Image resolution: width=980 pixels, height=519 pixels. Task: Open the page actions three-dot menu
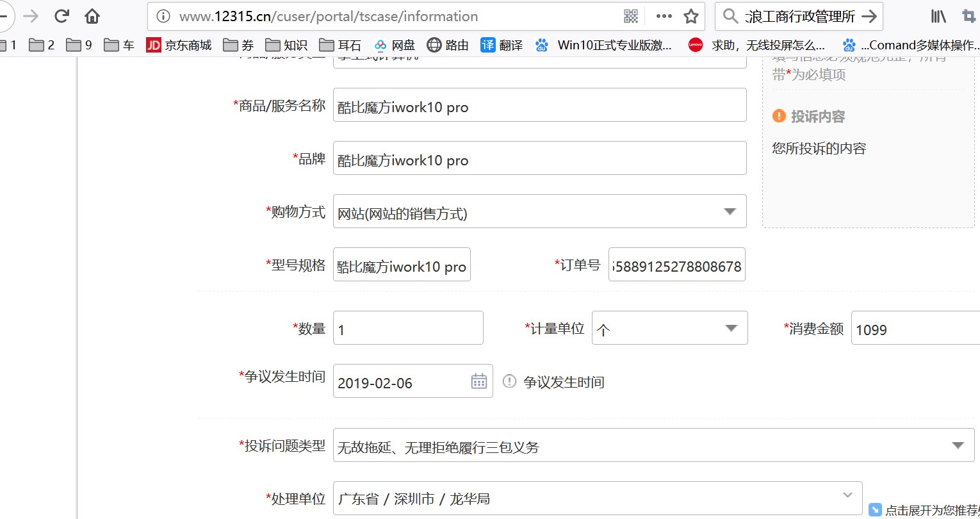coord(664,17)
